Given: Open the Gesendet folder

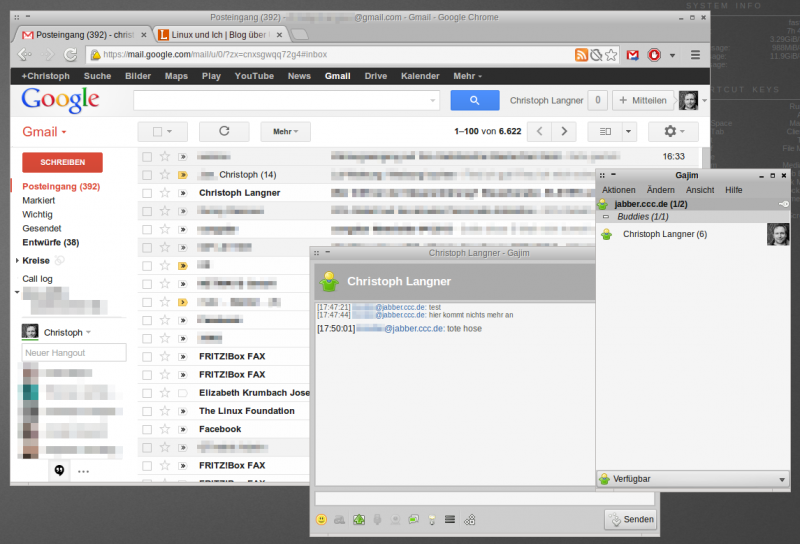Looking at the screenshot, I should click(41, 228).
